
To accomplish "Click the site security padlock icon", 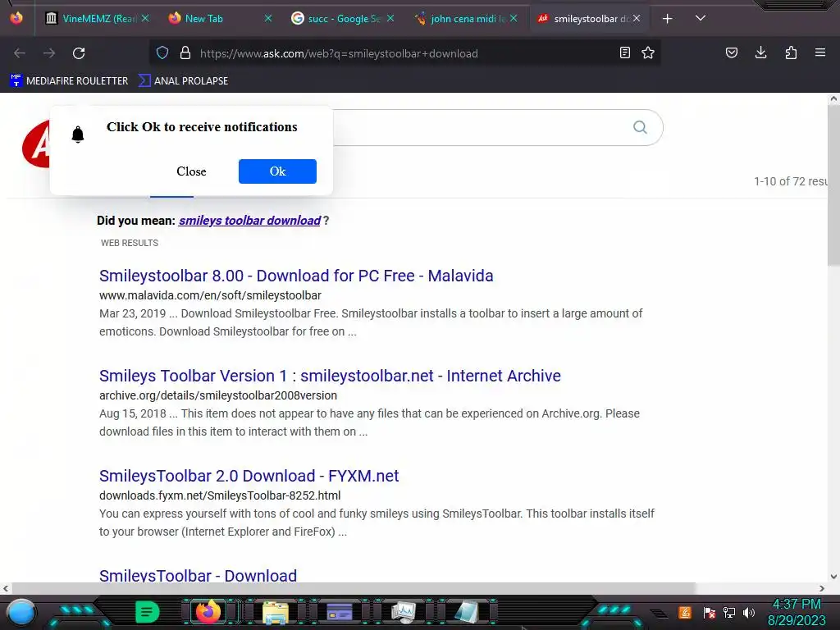I will point(185,53).
